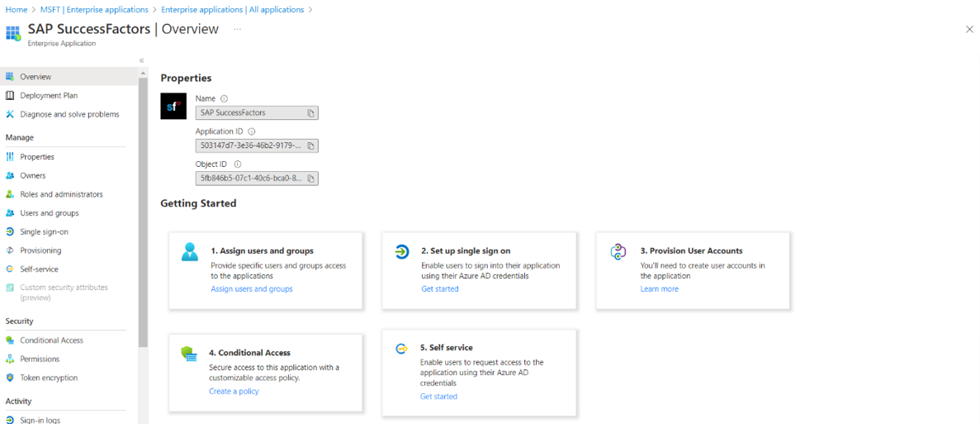Open the ellipsis more options menu

238,29
